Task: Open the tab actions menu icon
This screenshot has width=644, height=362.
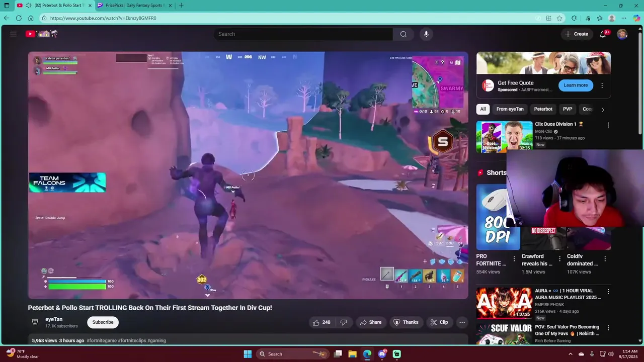Action: (x=7, y=6)
